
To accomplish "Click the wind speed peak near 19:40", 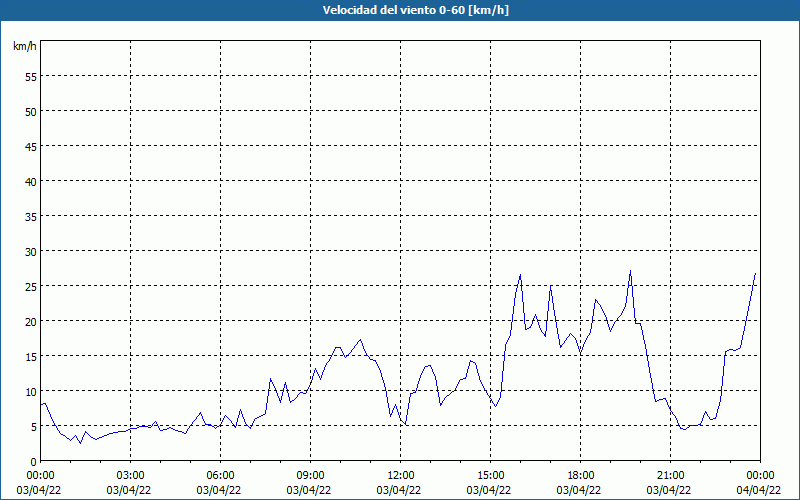I will 631,271.
